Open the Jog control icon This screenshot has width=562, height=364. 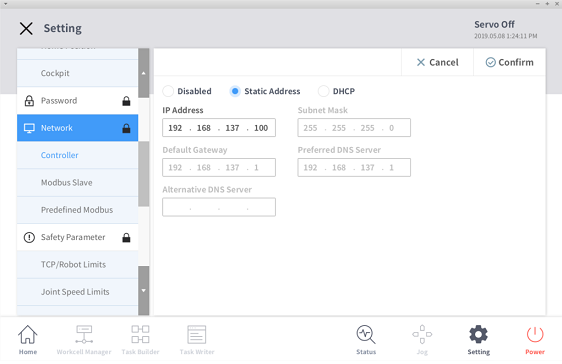pos(422,335)
